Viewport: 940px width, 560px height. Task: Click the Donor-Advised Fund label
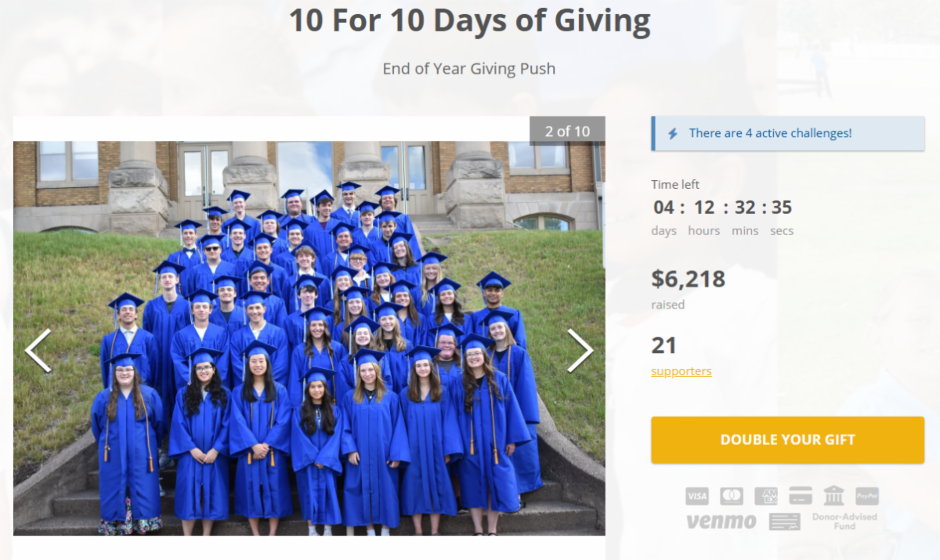[844, 522]
